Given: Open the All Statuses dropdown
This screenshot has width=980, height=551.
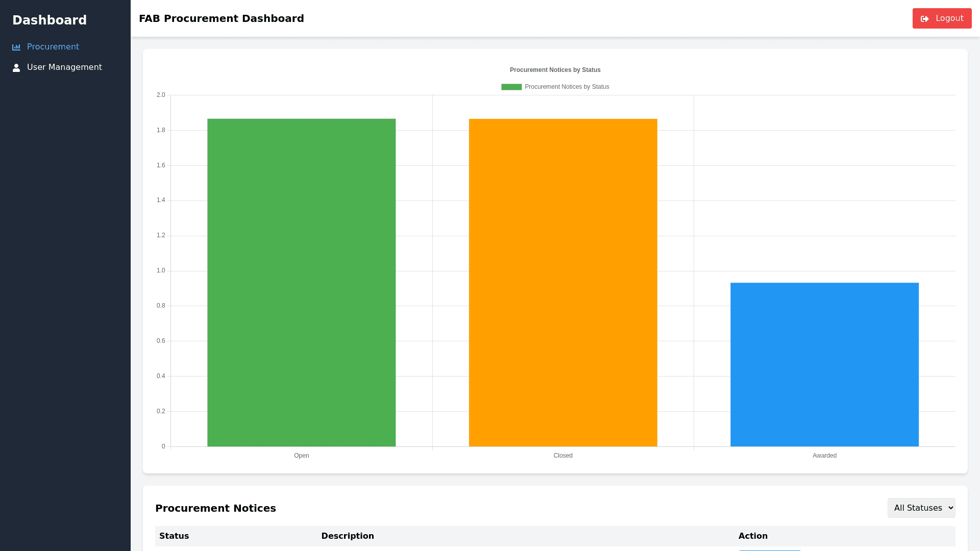Looking at the screenshot, I should 921,508.
